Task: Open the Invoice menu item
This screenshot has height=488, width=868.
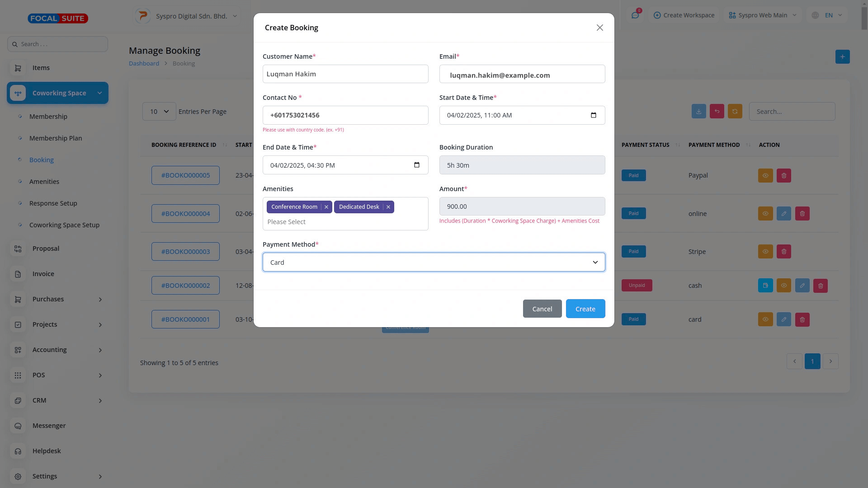Action: (43, 274)
